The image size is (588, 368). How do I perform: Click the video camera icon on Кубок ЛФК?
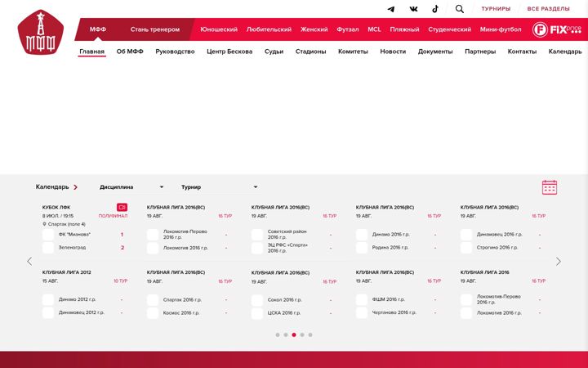122,207
